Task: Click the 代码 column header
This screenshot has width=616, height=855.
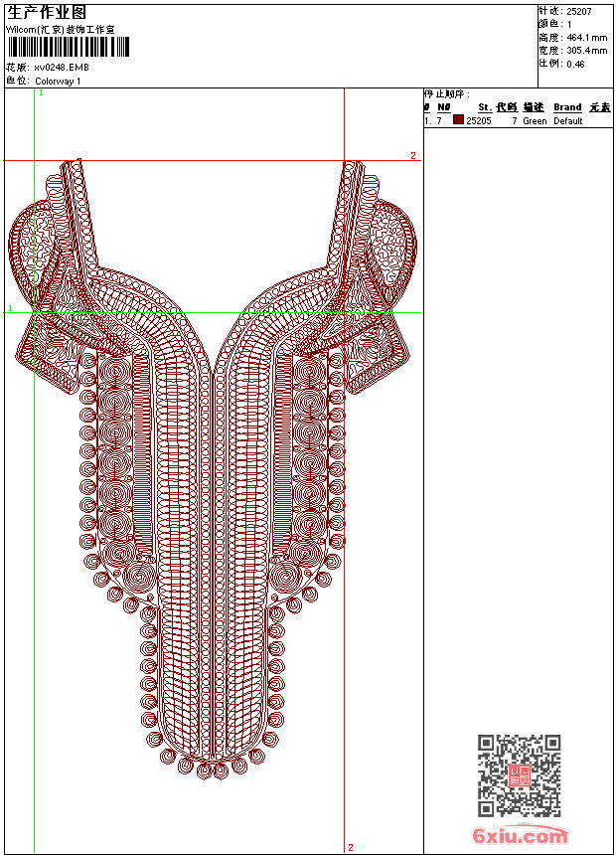Action: tap(507, 107)
